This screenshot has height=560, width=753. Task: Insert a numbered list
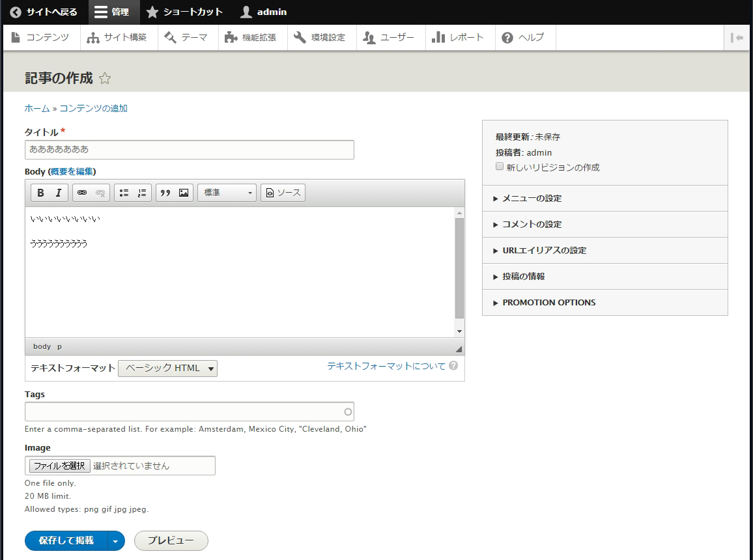pos(141,193)
